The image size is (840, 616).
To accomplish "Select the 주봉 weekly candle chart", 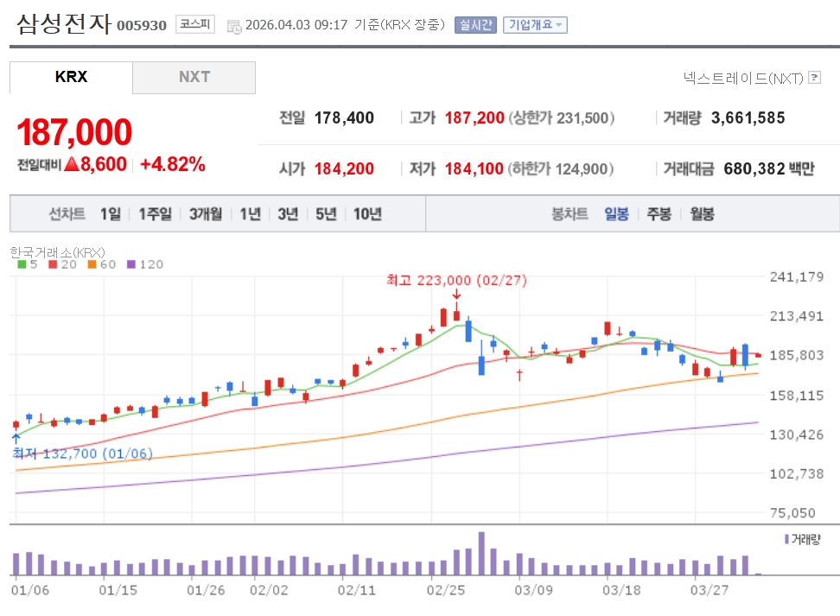I will [659, 214].
